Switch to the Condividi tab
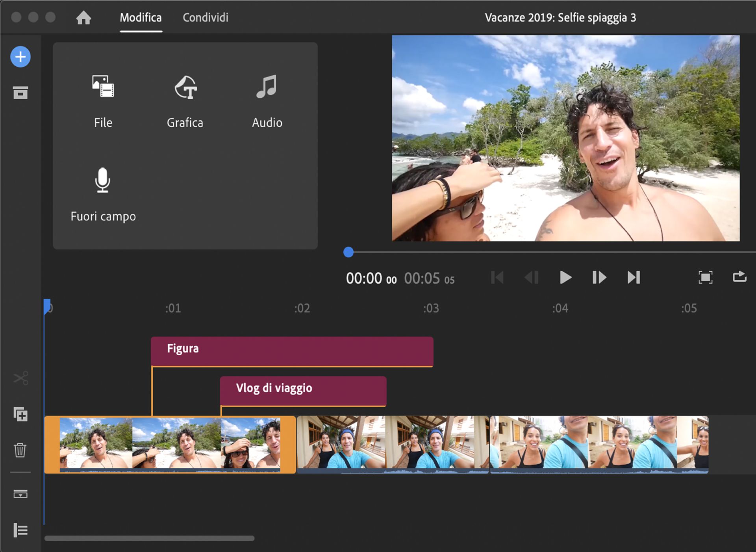The image size is (756, 552). tap(205, 17)
